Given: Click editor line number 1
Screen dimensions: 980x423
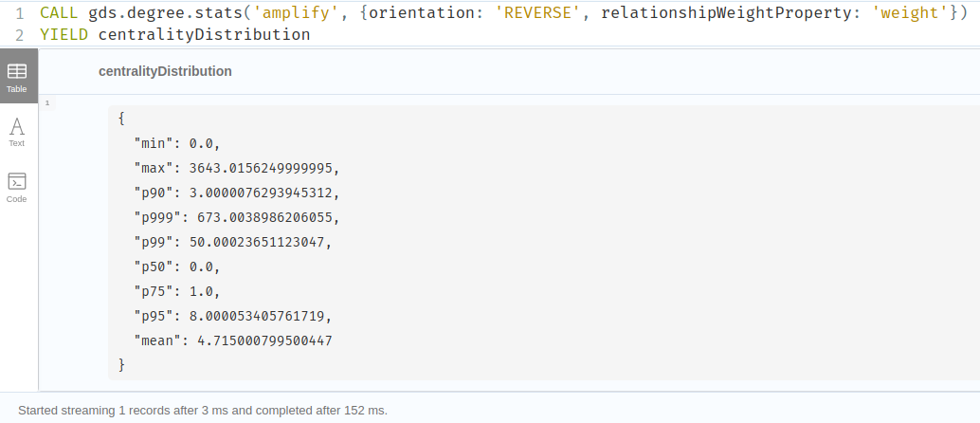Looking at the screenshot, I should point(20,13).
